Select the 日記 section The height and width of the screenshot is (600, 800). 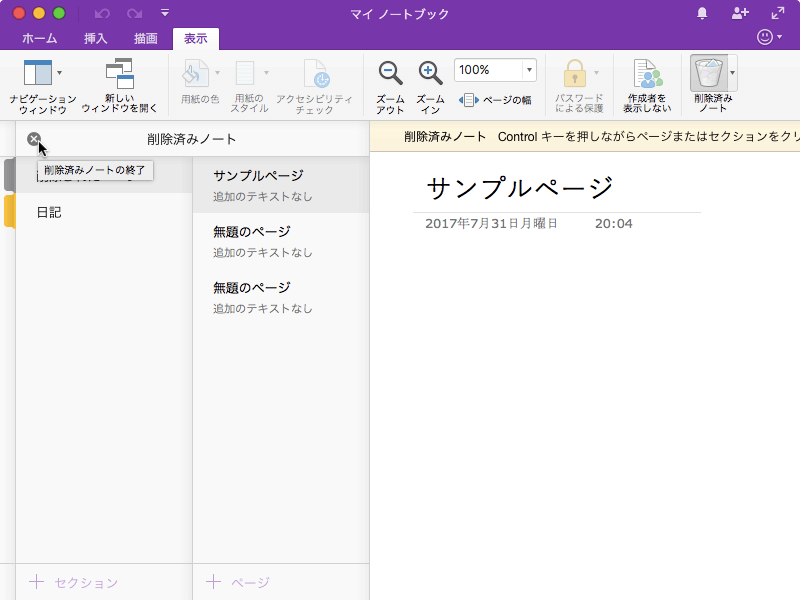(x=49, y=212)
